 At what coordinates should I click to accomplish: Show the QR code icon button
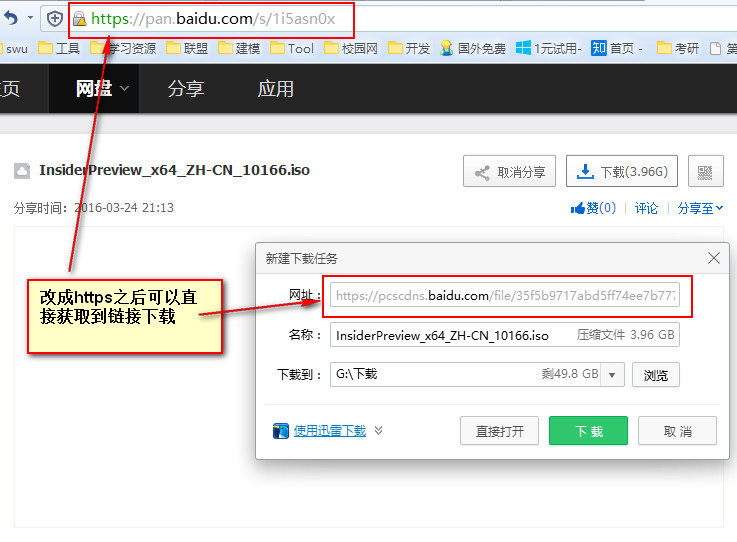point(705,171)
